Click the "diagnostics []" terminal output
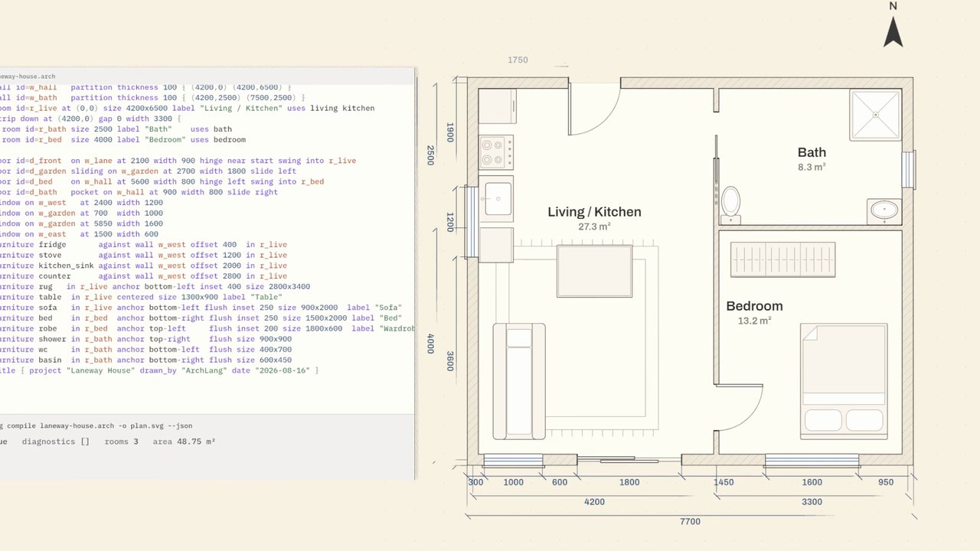Viewport: 980px width, 551px height. click(55, 442)
